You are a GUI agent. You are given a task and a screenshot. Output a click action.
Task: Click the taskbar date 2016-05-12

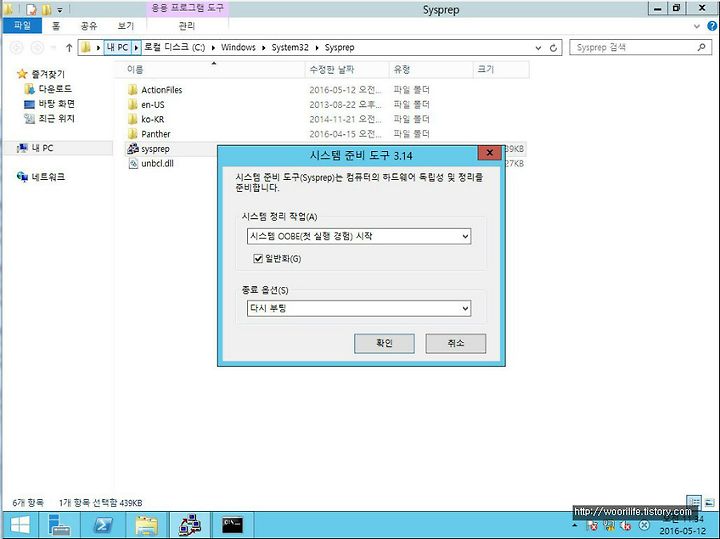click(682, 531)
